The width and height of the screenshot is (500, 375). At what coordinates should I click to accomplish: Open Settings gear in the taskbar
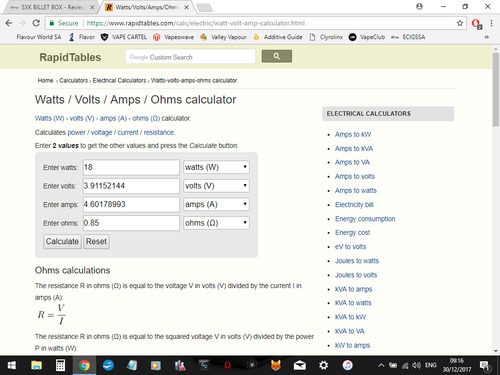(323, 365)
